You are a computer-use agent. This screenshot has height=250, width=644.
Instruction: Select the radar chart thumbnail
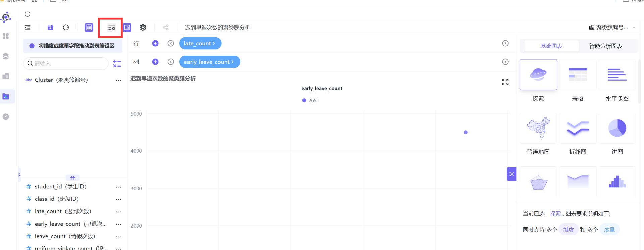coord(538,181)
